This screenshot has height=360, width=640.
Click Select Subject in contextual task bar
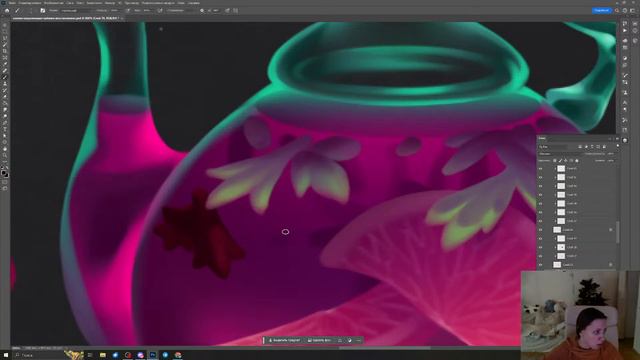tap(284, 340)
